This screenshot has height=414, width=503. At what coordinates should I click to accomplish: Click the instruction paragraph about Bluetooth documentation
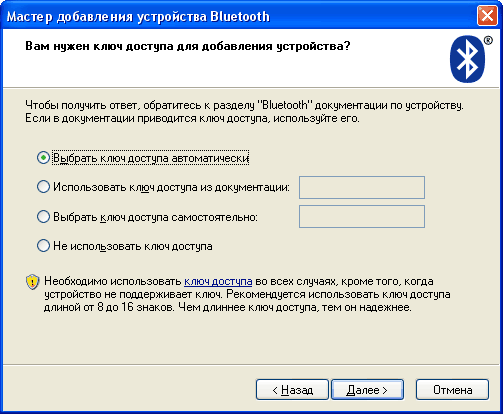(244, 112)
